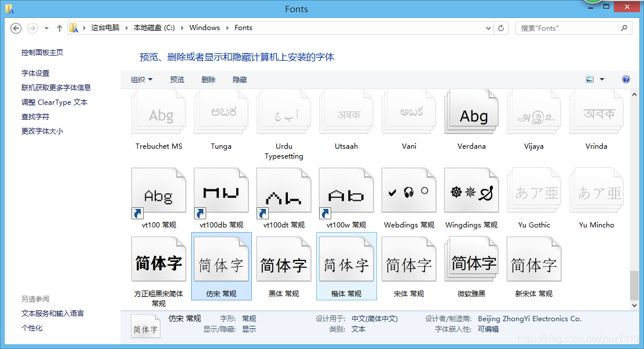Image resolution: width=644 pixels, height=349 pixels.
Task: Select the Utsaah font icon
Action: (346, 112)
